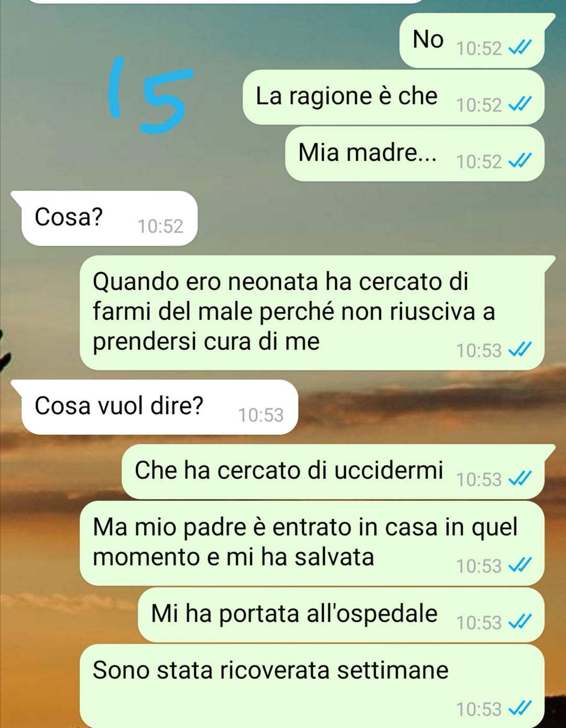Select the "Quando ero neonata" message bubble
566x728 pixels.
[316, 313]
